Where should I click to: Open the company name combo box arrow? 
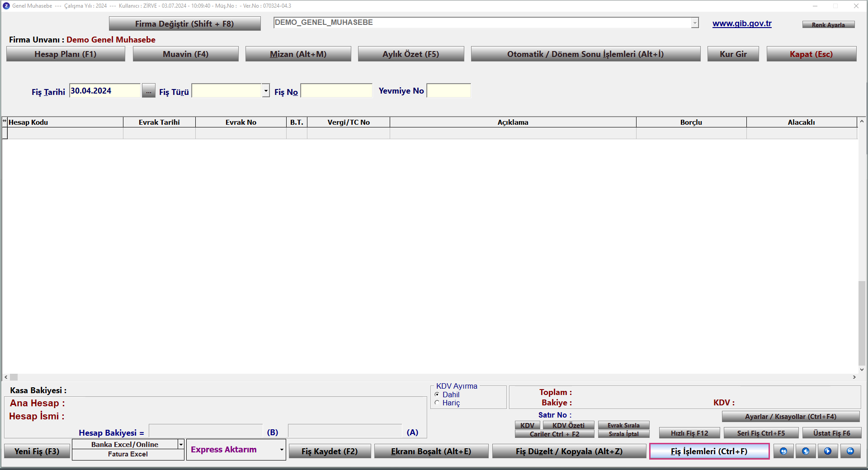pos(694,23)
